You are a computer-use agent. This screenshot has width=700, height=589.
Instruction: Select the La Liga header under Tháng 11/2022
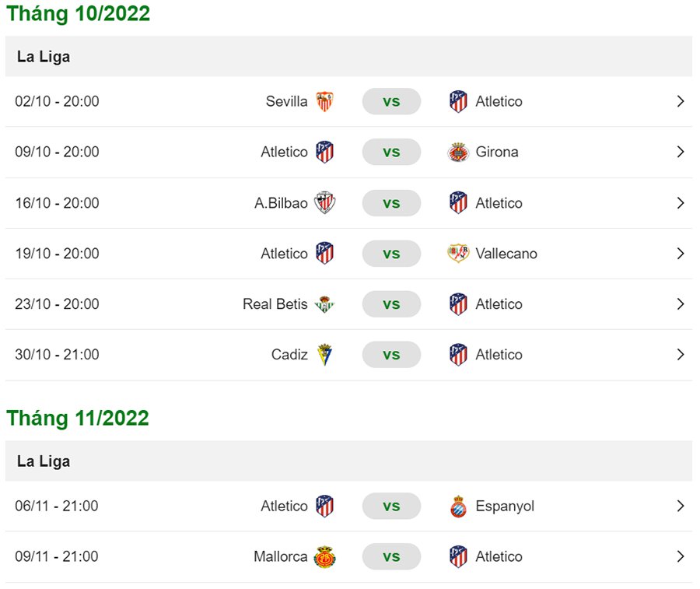[44, 461]
